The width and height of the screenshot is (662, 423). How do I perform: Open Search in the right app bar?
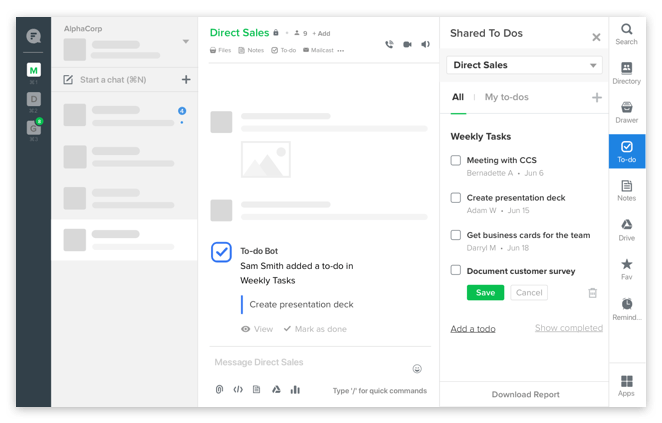tap(626, 34)
